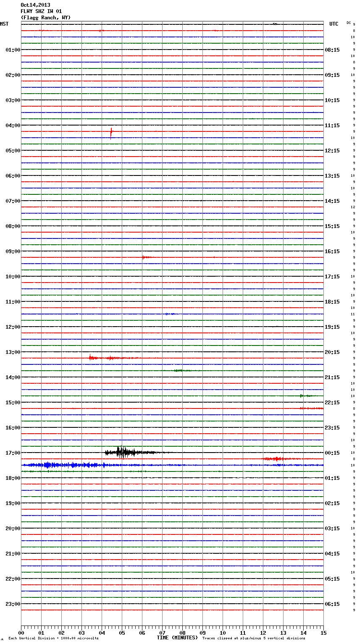357x644 pixels.
Task: Click the 08:15 UTC label
Action: 332,50
